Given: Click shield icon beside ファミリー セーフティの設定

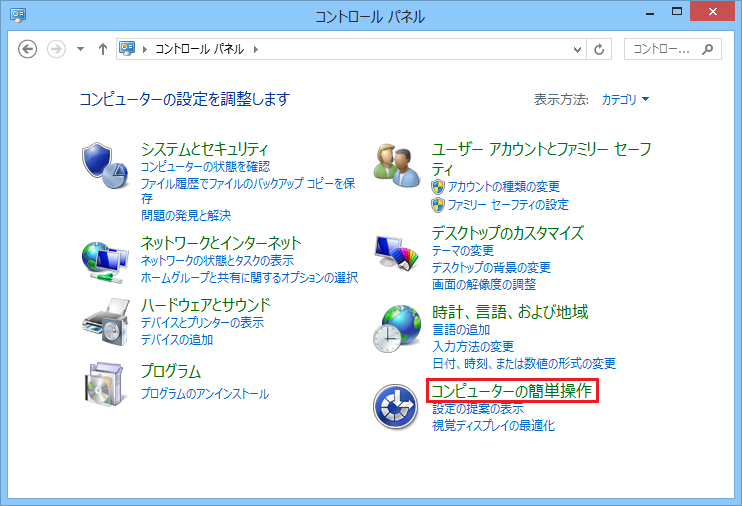Looking at the screenshot, I should coord(438,205).
